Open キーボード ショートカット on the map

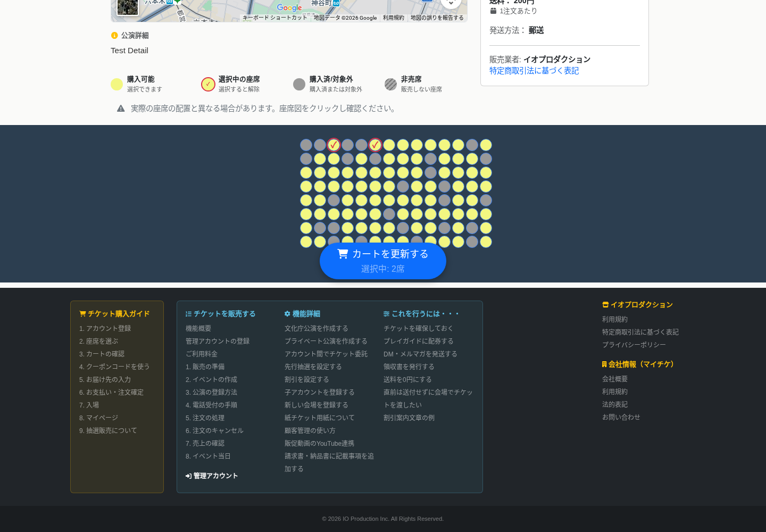click(275, 18)
